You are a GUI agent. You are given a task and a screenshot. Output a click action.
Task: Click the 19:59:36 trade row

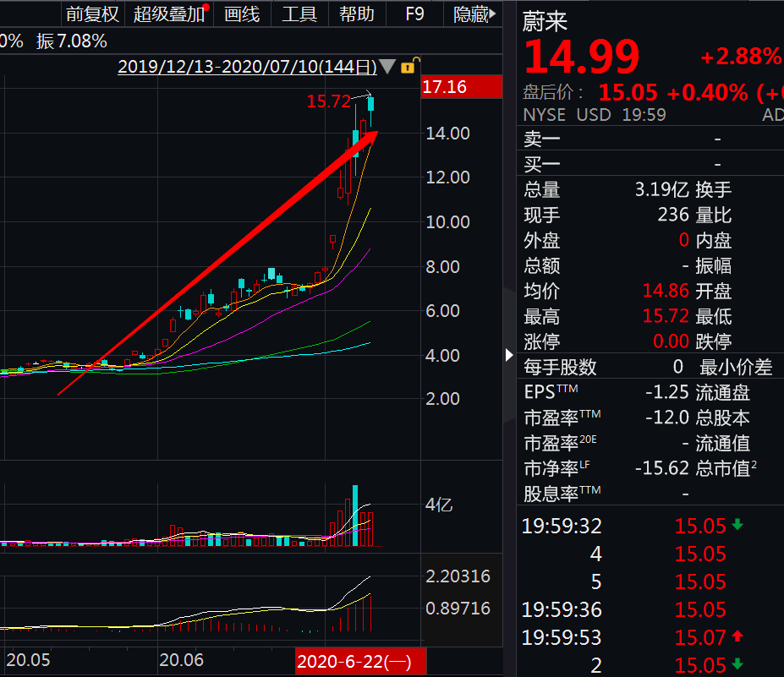pyautogui.click(x=650, y=609)
